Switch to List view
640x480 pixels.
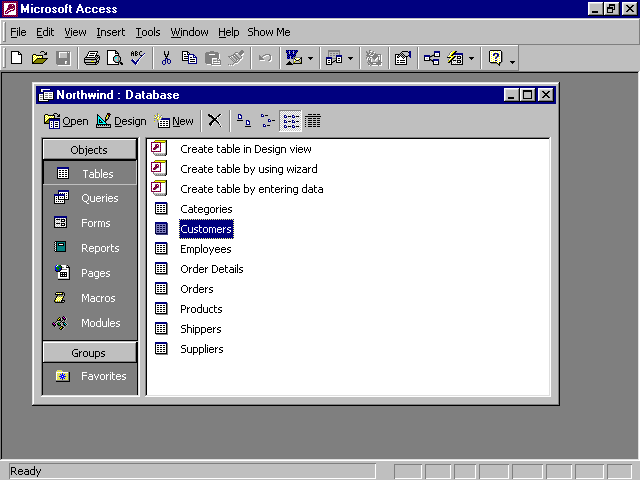click(x=291, y=120)
